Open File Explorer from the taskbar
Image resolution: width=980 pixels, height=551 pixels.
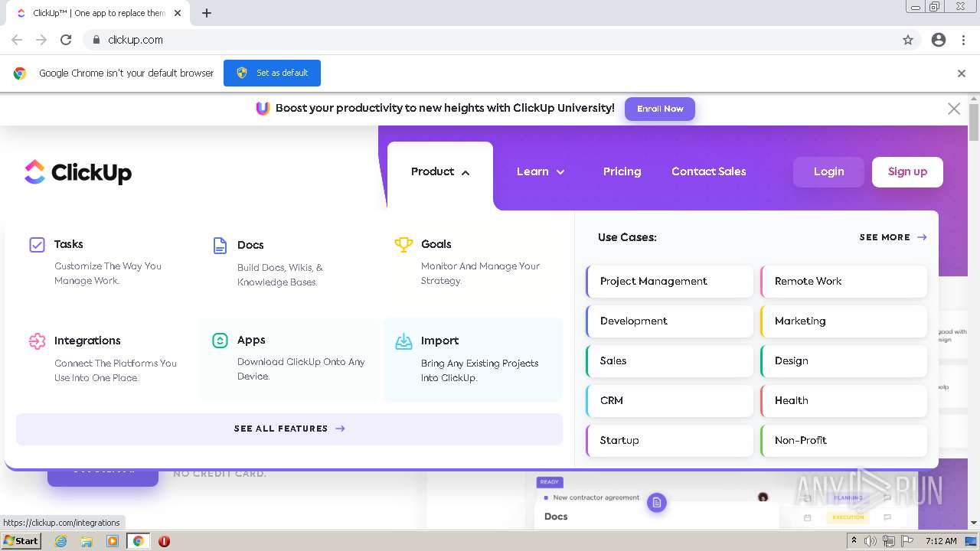[x=87, y=541]
